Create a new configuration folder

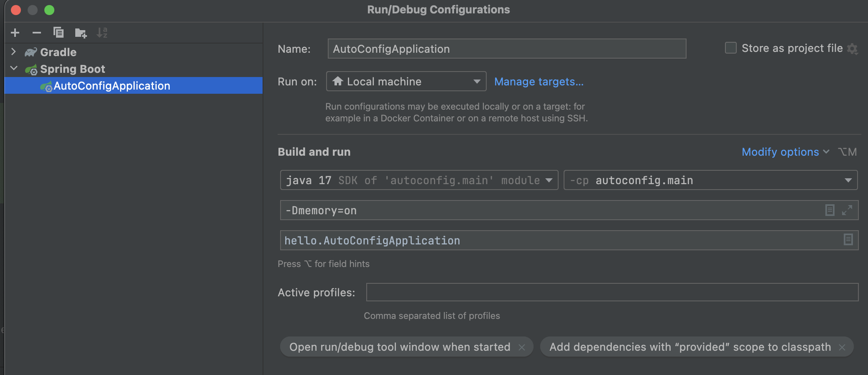[81, 33]
